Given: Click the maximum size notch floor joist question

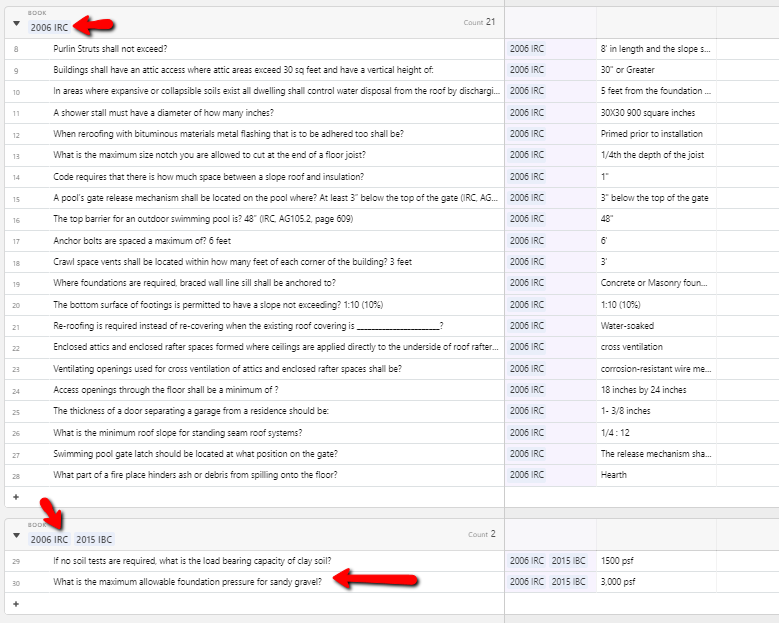Looking at the screenshot, I should pos(210,155).
